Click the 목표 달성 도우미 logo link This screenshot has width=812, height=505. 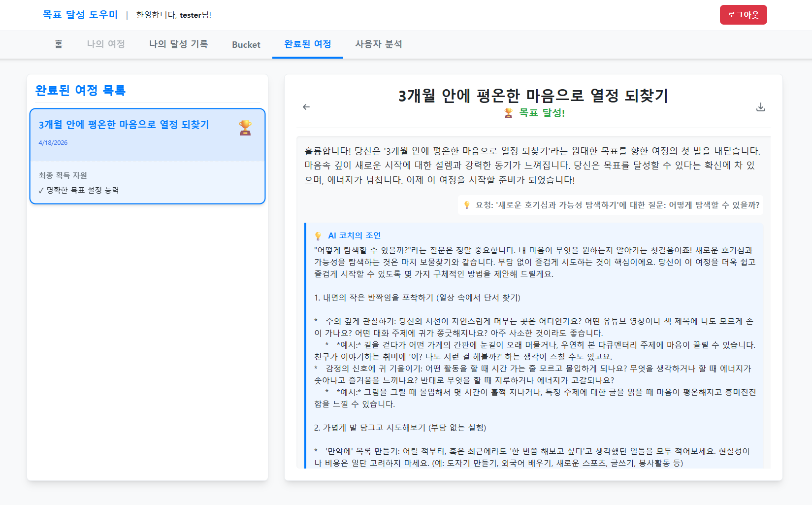pyautogui.click(x=80, y=15)
